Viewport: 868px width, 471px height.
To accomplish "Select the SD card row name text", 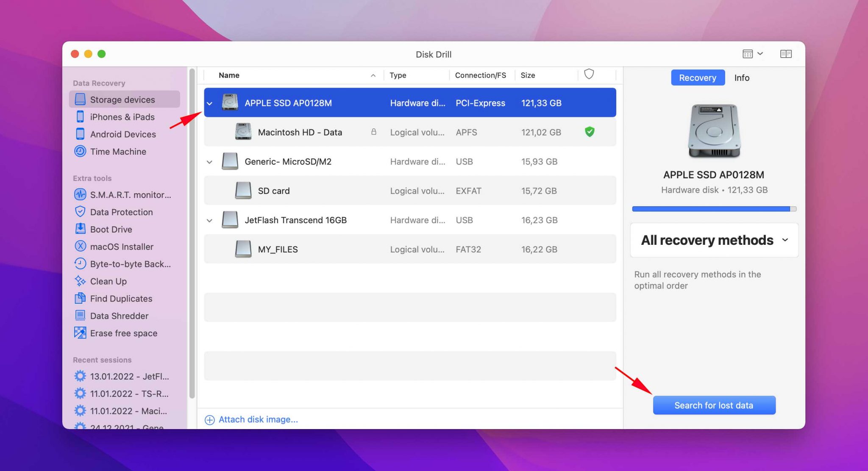I will pyautogui.click(x=274, y=191).
